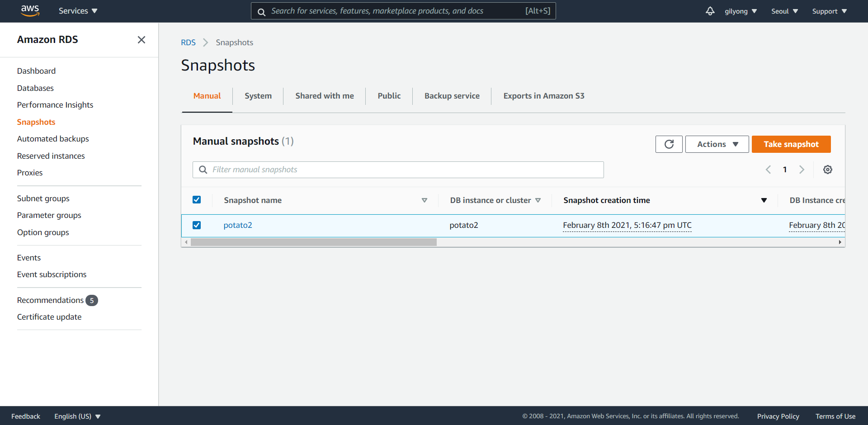The width and height of the screenshot is (868, 425).
Task: Sort by Snapshot creation time
Action: coord(665,200)
